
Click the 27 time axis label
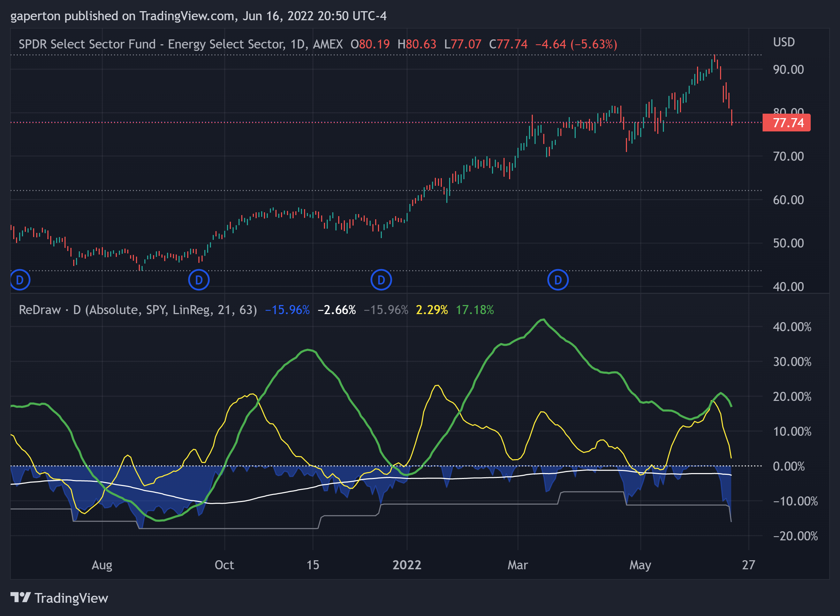[x=748, y=565]
